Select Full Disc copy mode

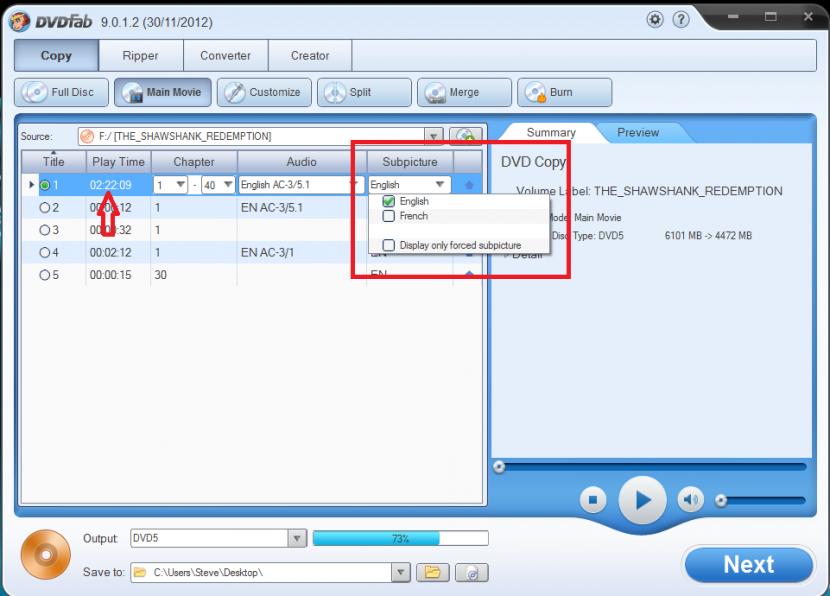pyautogui.click(x=61, y=92)
